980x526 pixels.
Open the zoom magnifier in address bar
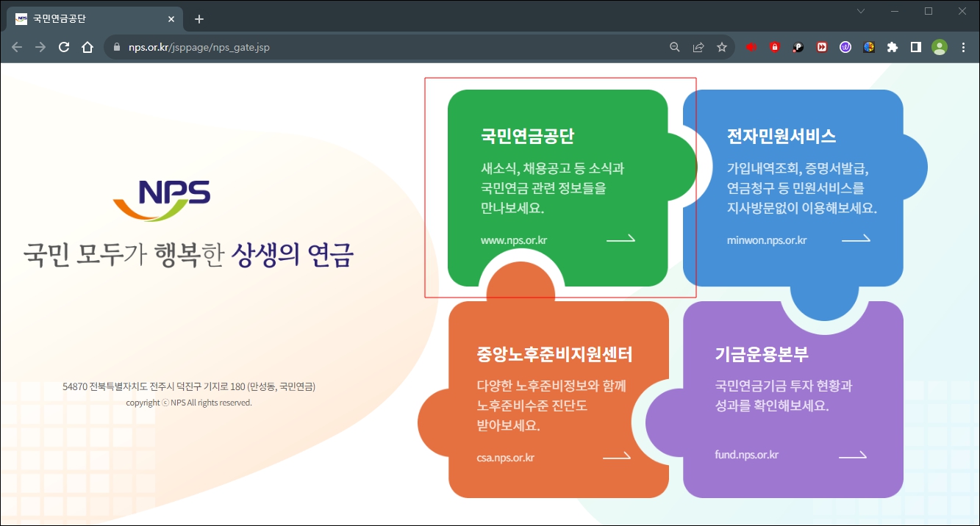click(675, 47)
